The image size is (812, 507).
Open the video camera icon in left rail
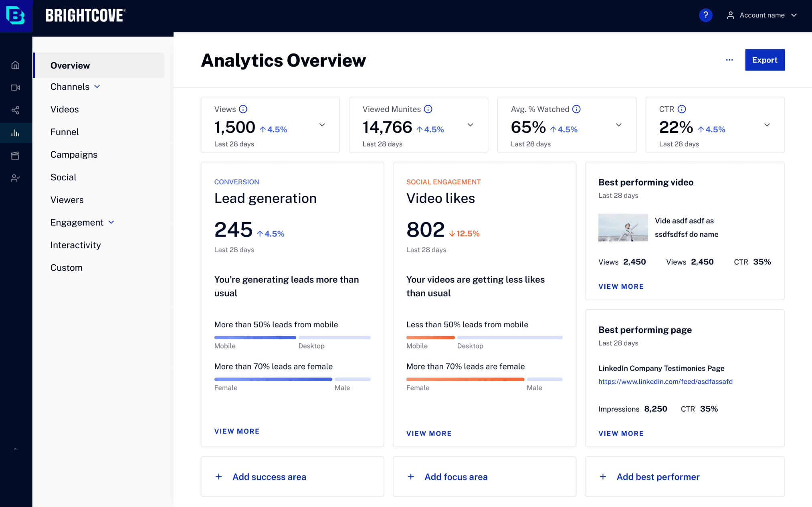[15, 87]
